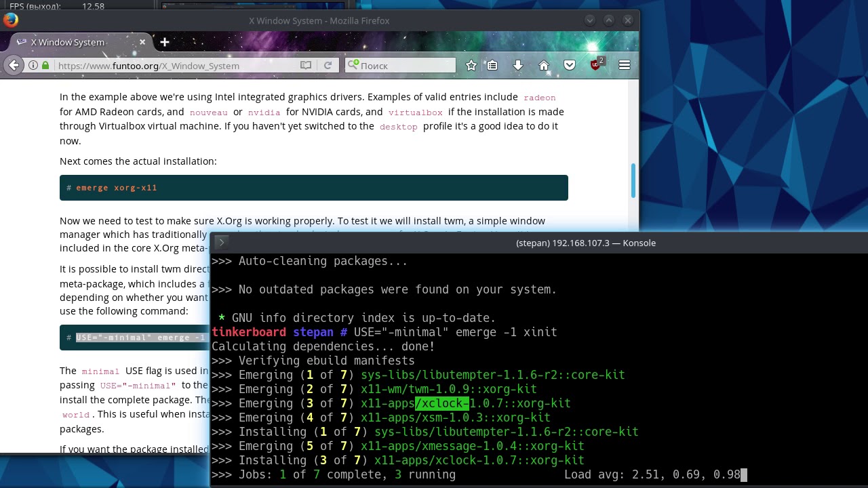
Task: Click the 'emerge xorg-x11' command text
Action: point(117,188)
